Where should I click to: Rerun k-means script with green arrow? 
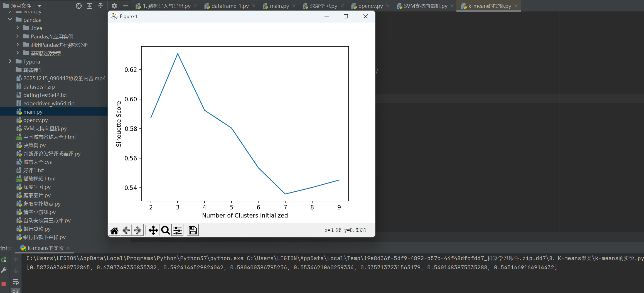pos(4,260)
